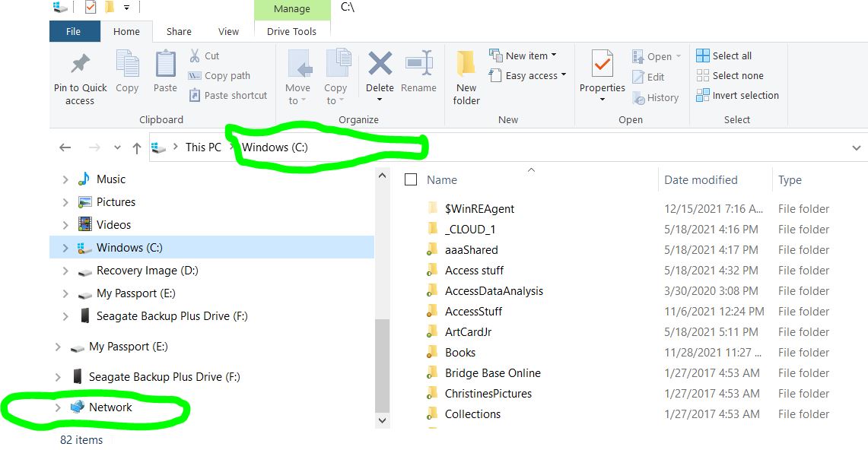Expand Windows (C:) in the tree
Viewport: 868px width, 450px height.
(x=65, y=249)
